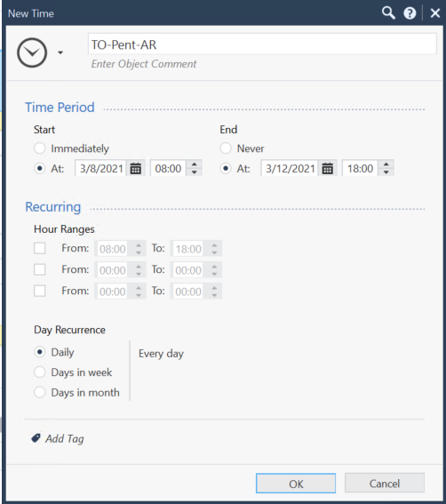The image size is (446, 504).
Task: Click the start date field 3/8/2021
Action: pos(101,168)
